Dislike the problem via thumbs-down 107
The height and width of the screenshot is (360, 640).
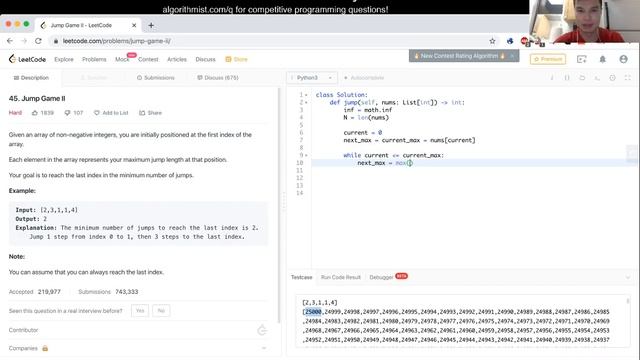pos(74,113)
